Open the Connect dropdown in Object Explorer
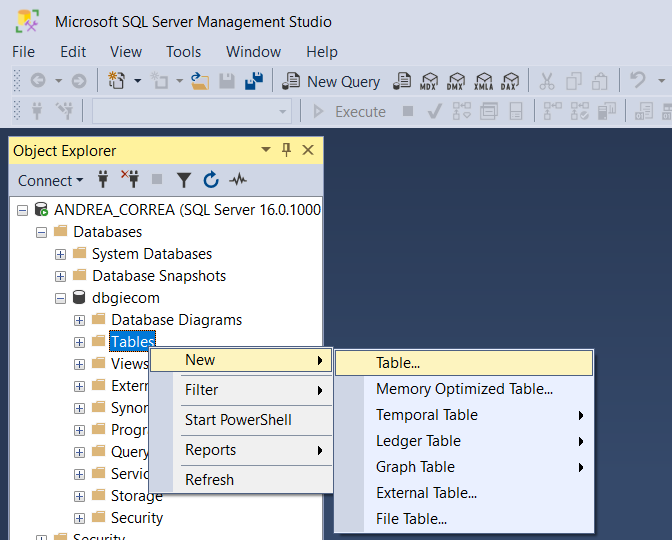The width and height of the screenshot is (672, 540). (51, 180)
